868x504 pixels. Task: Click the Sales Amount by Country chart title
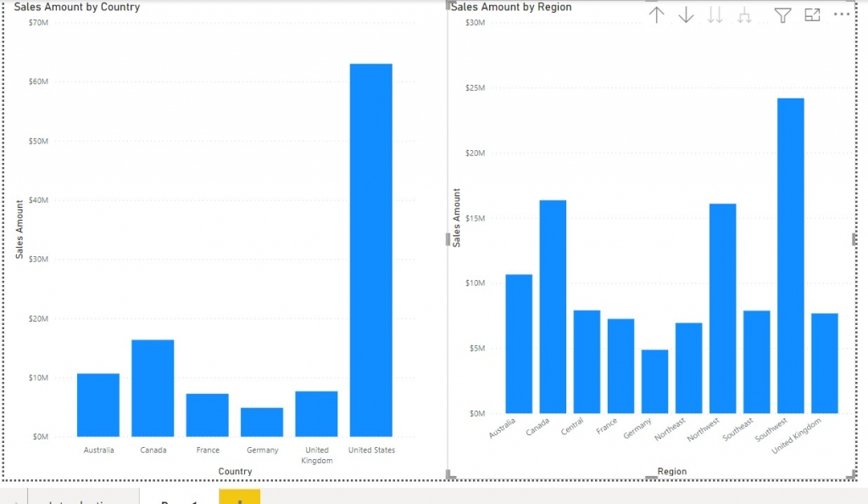[x=77, y=7]
